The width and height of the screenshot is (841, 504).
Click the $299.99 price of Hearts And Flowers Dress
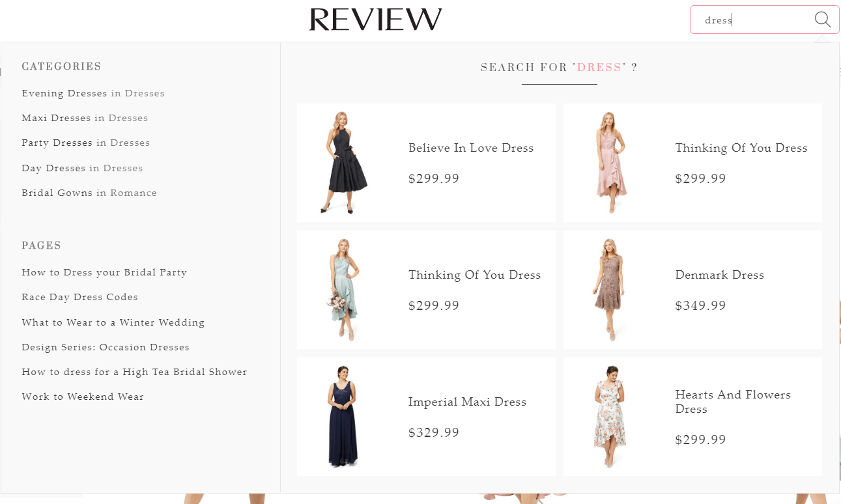coord(700,440)
